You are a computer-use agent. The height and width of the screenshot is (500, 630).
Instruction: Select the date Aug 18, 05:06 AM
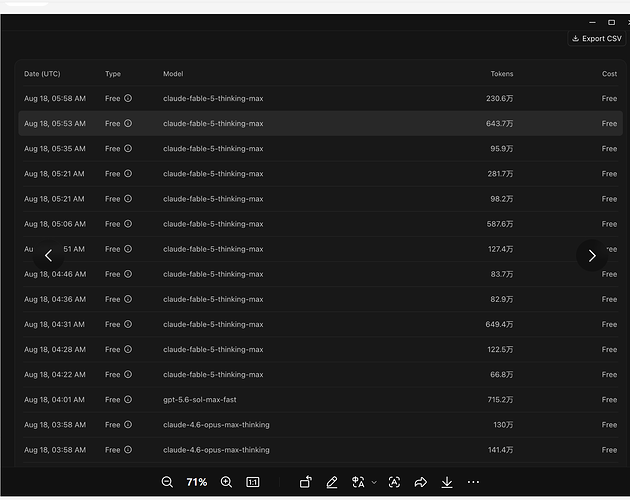pyautogui.click(x=55, y=224)
